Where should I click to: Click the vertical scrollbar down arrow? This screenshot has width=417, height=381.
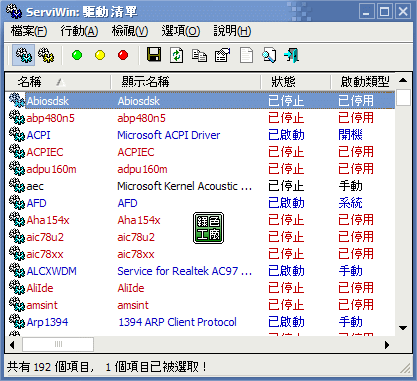click(x=403, y=328)
